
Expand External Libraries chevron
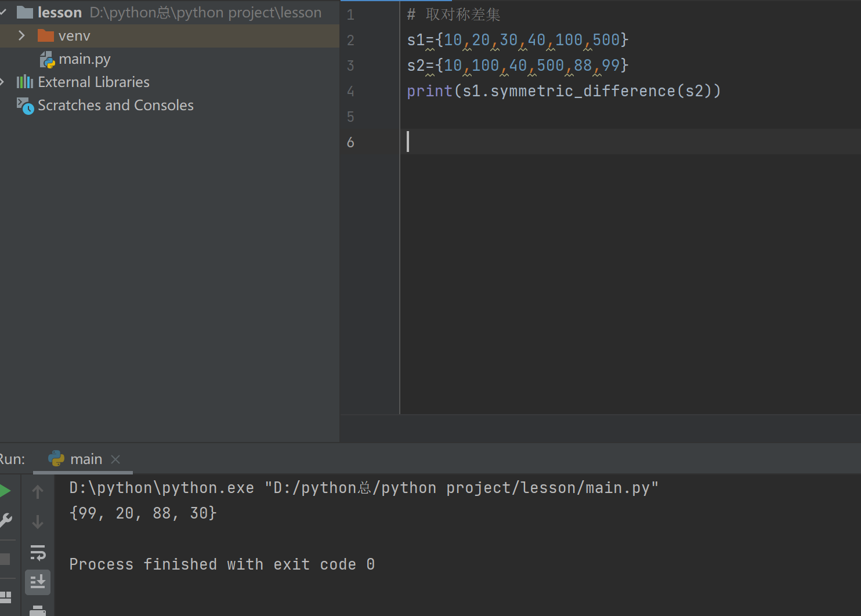(x=2, y=82)
